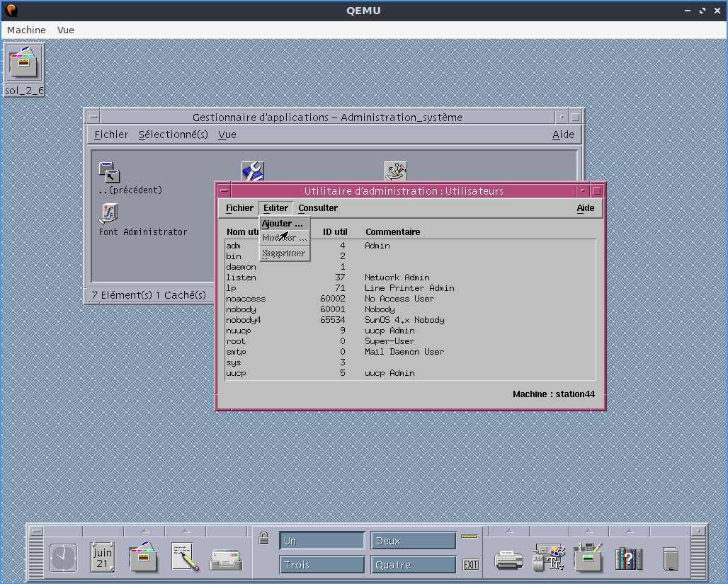Expand the subpanel arrow above text editor
The image size is (728, 584).
coord(186,531)
